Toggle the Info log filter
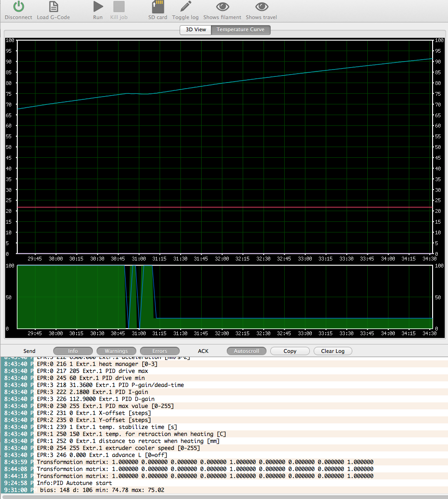 pos(73,351)
